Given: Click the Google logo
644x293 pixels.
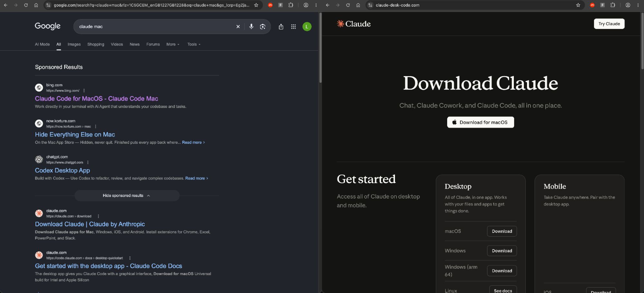Looking at the screenshot, I should (48, 26).
